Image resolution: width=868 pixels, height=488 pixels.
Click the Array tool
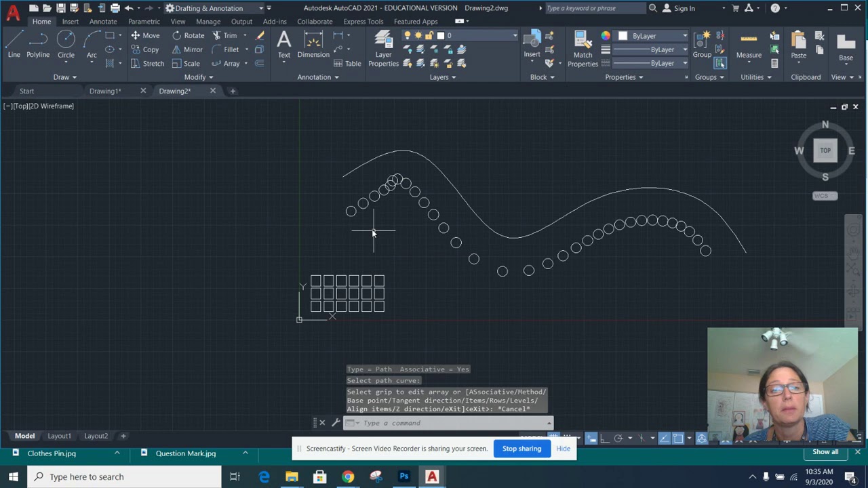[226, 64]
